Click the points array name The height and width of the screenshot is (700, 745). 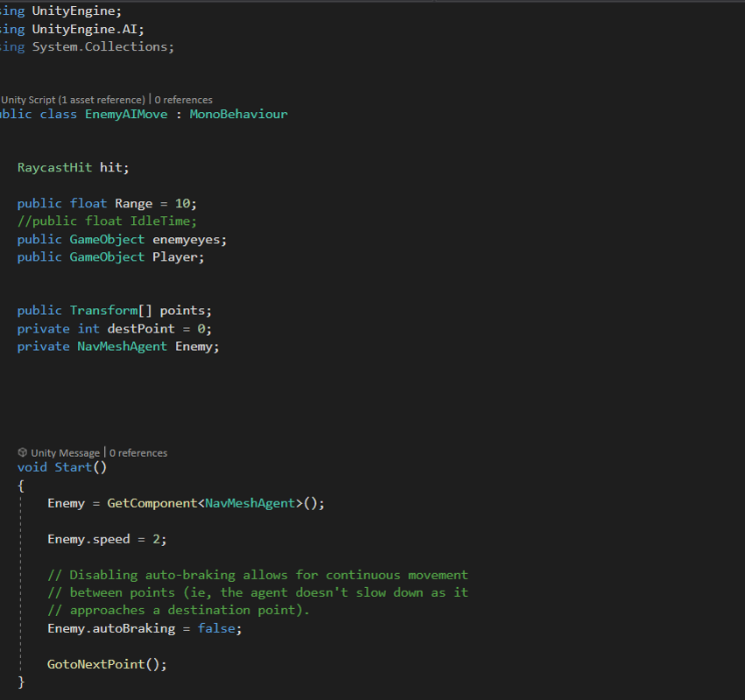182,310
